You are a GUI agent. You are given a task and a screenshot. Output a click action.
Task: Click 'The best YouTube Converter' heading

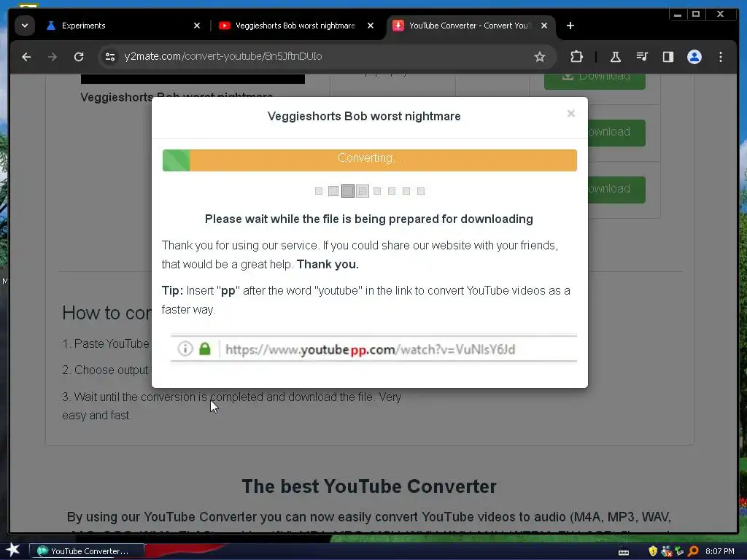[x=369, y=486]
